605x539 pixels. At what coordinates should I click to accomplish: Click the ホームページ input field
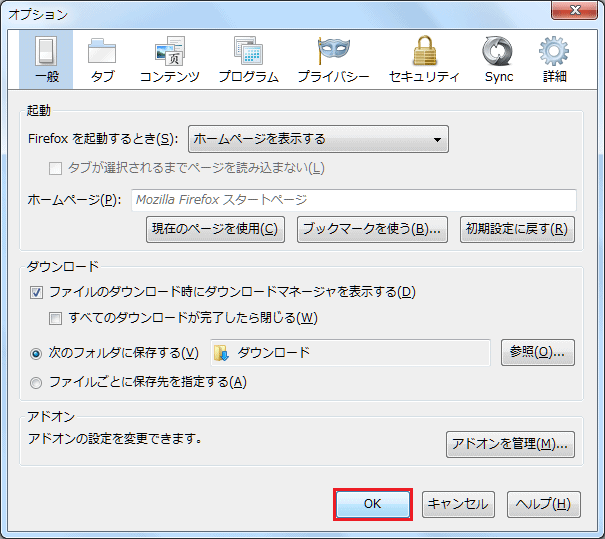click(x=354, y=200)
